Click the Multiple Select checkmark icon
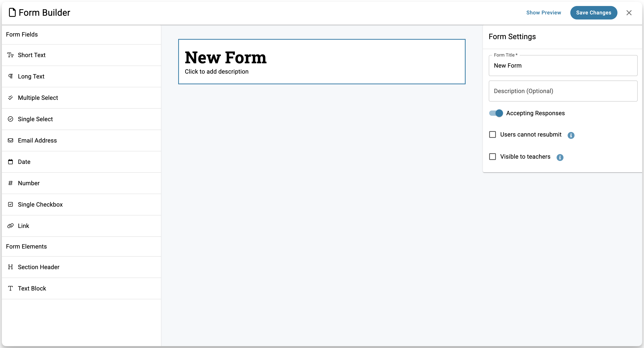 click(10, 98)
